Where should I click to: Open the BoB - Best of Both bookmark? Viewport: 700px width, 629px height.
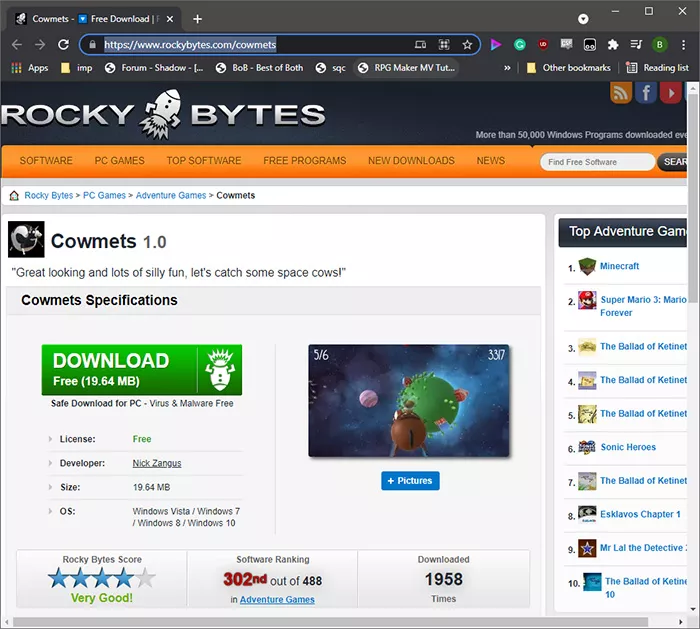[259, 68]
